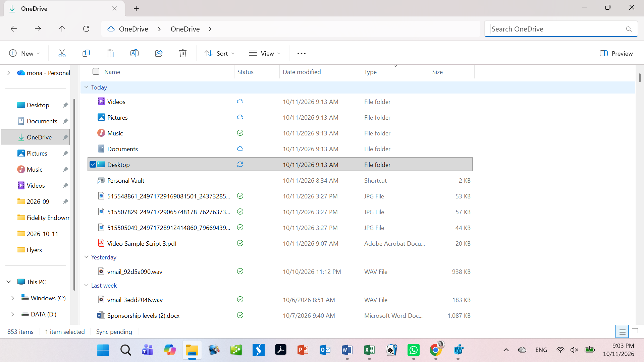Expand Windows (C:) drive in tree
This screenshot has width=644, height=362.
[12, 298]
